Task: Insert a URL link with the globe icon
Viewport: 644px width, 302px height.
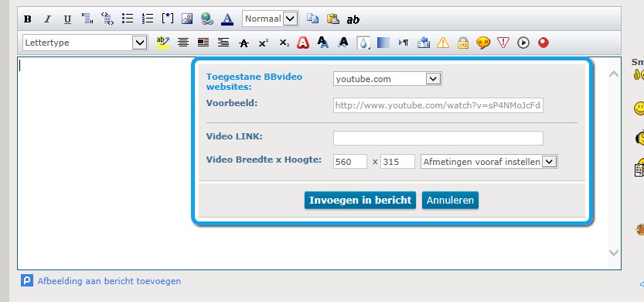Action: pyautogui.click(x=207, y=19)
